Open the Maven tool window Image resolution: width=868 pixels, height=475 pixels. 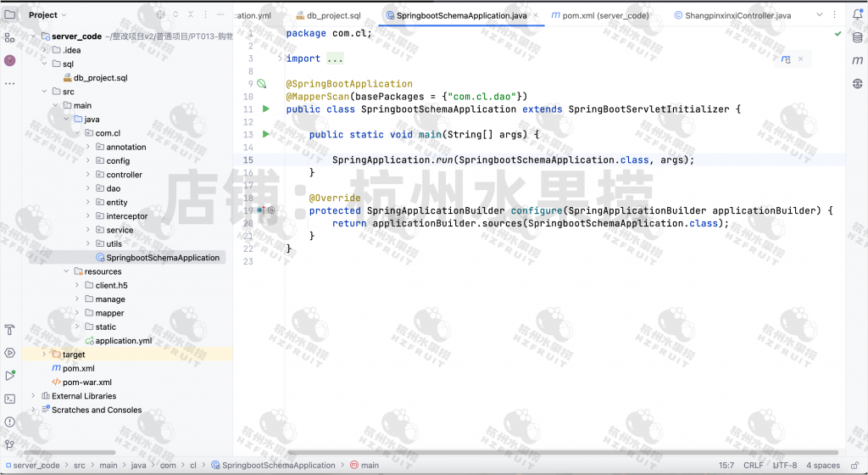[x=856, y=60]
